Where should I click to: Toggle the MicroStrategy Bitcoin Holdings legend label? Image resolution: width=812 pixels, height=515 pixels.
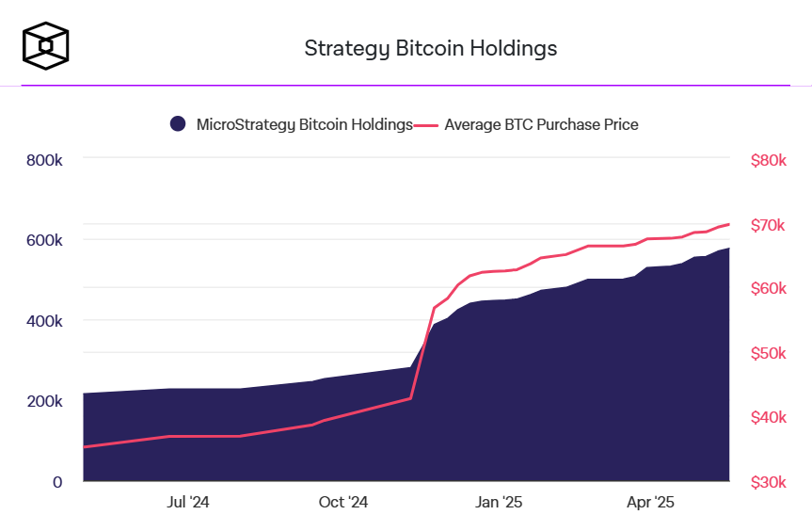pyautogui.click(x=304, y=124)
